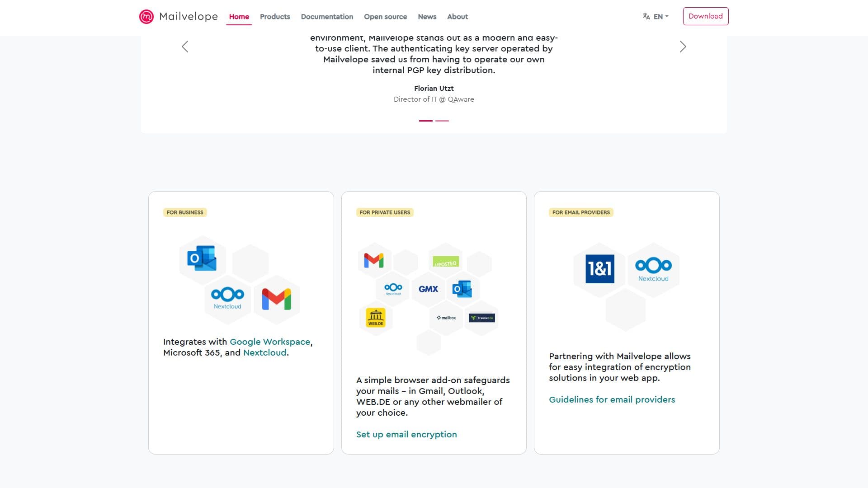Click the freenet.de logo
Screen dimensions: 868x488
482,318
